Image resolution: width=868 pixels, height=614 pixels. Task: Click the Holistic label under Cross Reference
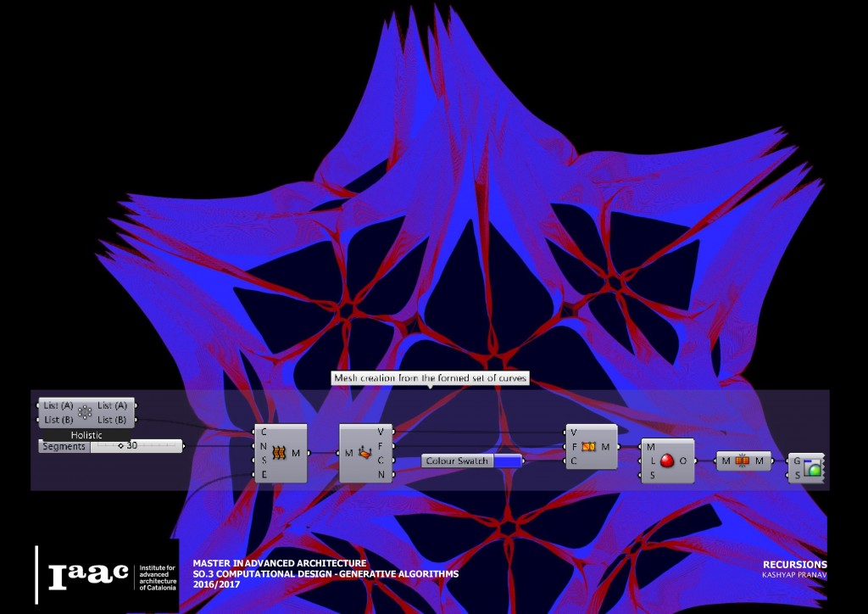click(x=86, y=434)
